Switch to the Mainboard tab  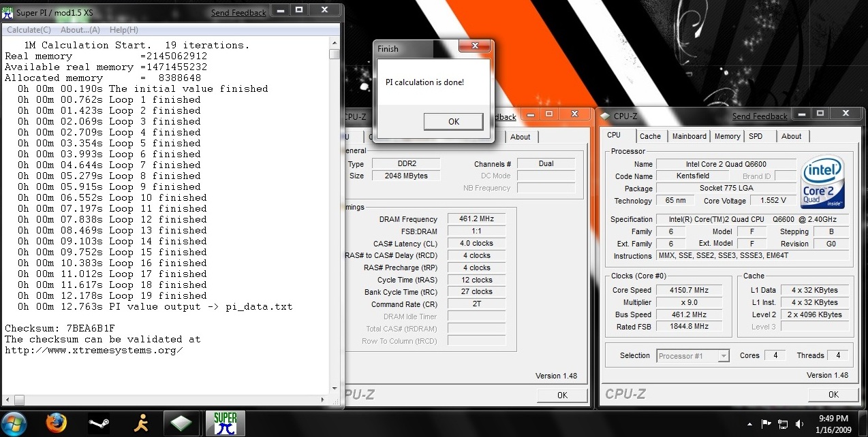[689, 136]
